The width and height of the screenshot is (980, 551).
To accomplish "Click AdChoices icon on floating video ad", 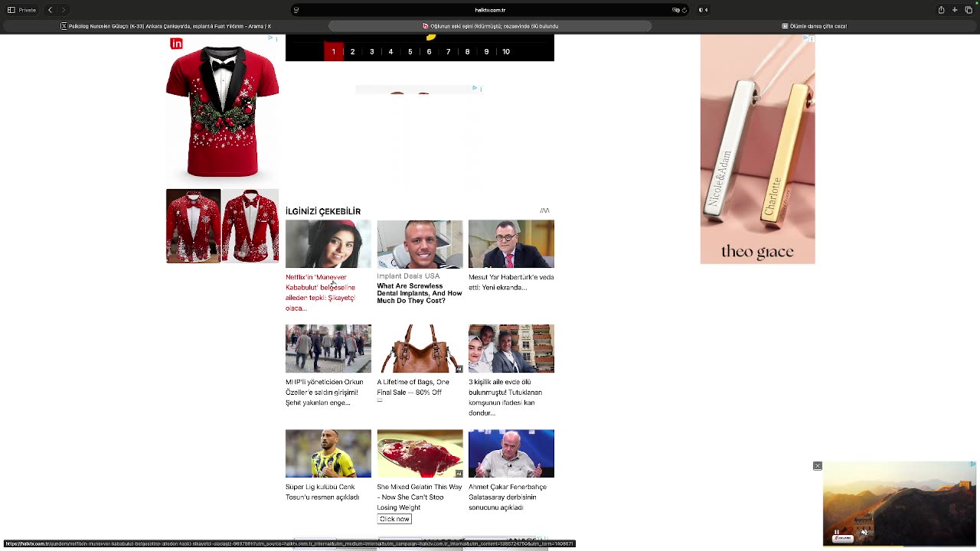I will click(972, 465).
